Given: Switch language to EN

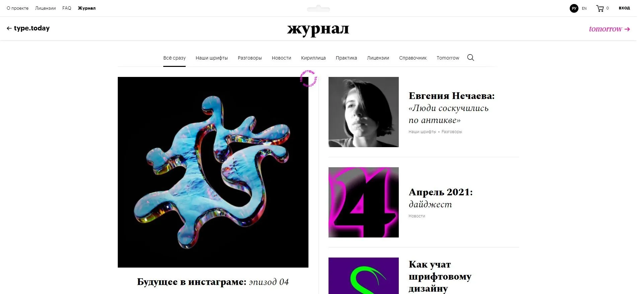Looking at the screenshot, I should pos(584,8).
